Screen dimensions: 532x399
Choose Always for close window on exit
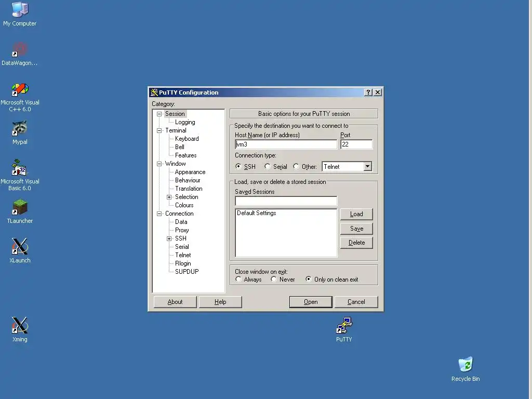238,279
